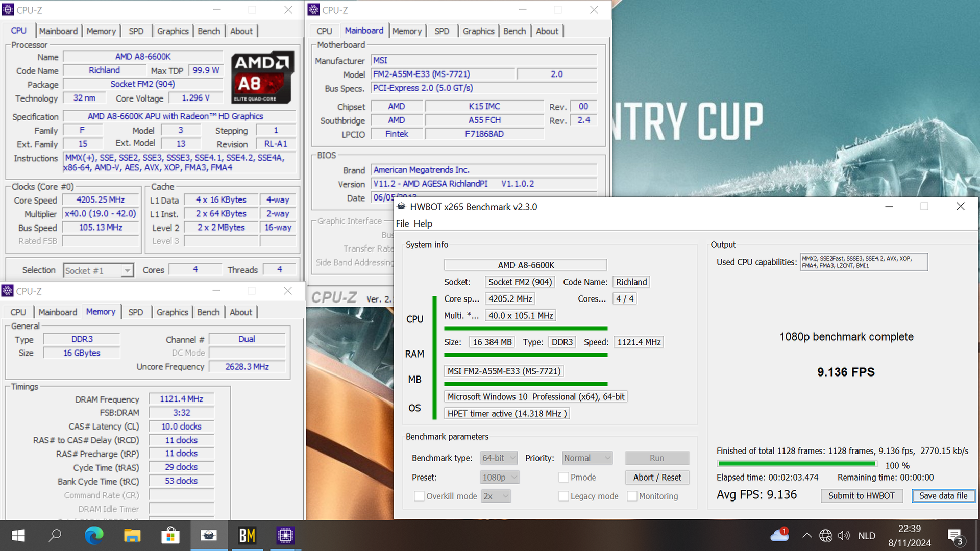This screenshot has width=980, height=551.
Task: Open network globe tray icon
Action: tap(825, 536)
